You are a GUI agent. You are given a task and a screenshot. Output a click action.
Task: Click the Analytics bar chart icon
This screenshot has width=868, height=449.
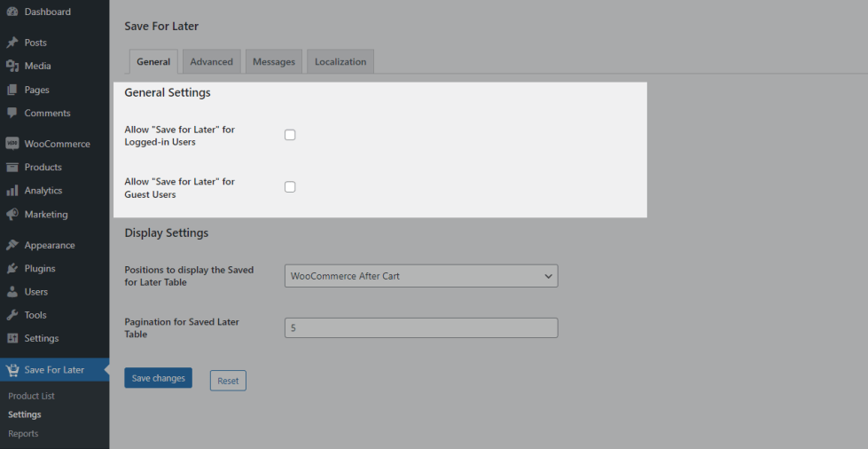pos(12,191)
